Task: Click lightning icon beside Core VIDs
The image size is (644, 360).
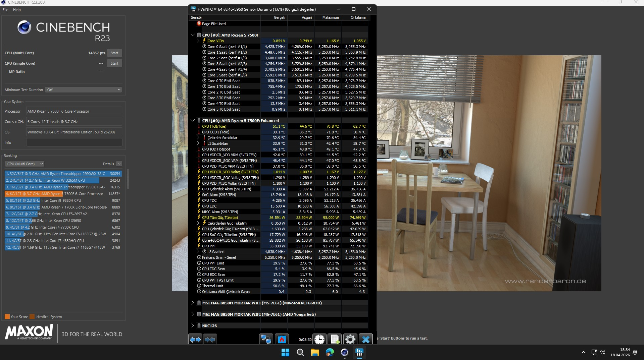Action: 204,41
